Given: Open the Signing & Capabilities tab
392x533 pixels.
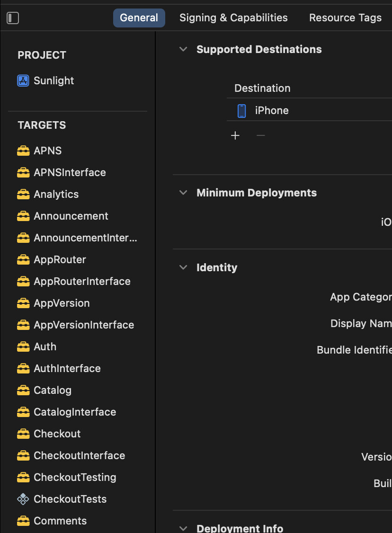Looking at the screenshot, I should click(x=233, y=18).
